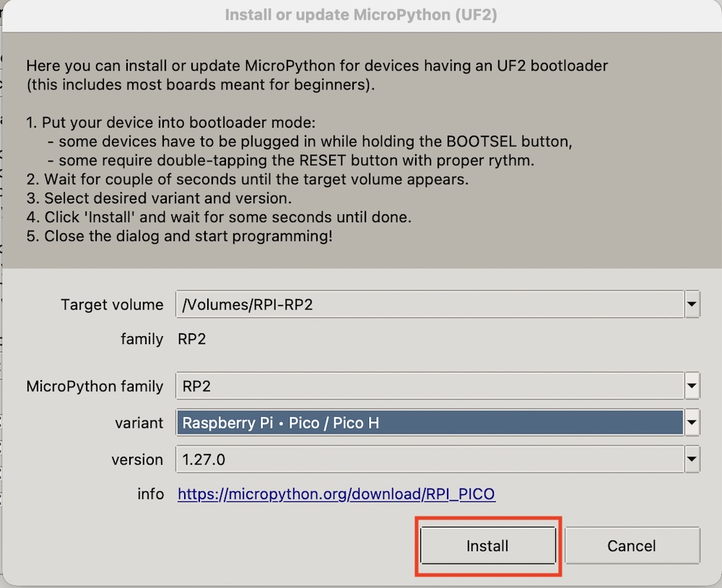Open the variant dropdown arrow
The height and width of the screenshot is (588, 722).
[692, 423]
